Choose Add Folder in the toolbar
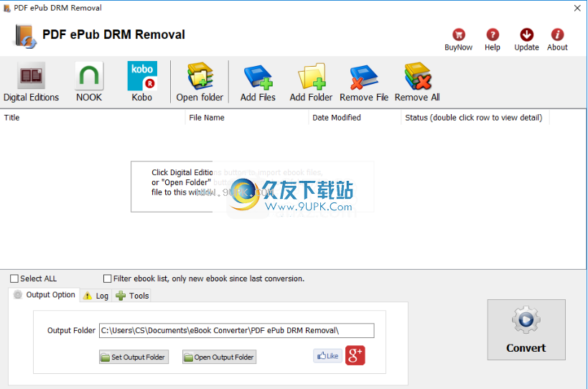 tap(311, 82)
